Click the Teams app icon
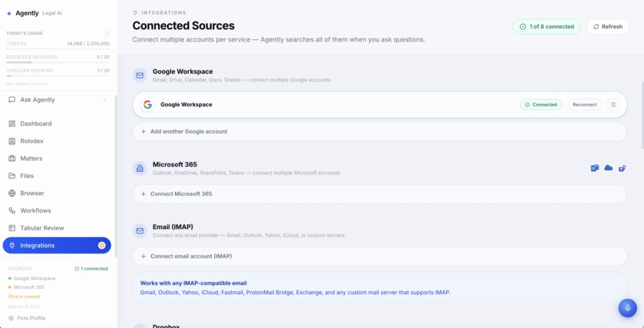Image resolution: width=644 pixels, height=328 pixels. (x=622, y=168)
